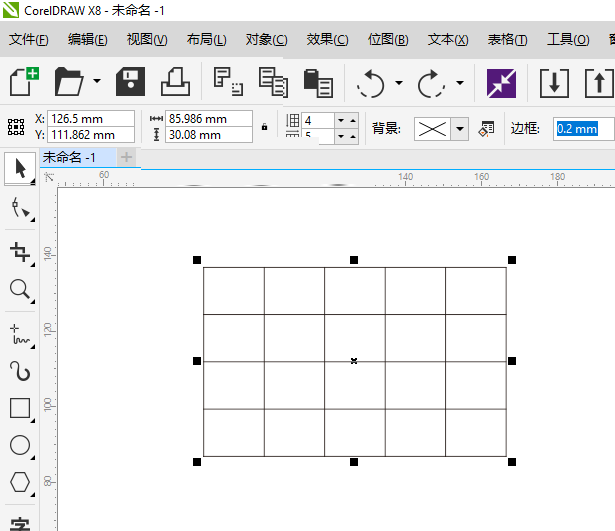Switch to the 未命名 -1 document tab

coord(70,158)
